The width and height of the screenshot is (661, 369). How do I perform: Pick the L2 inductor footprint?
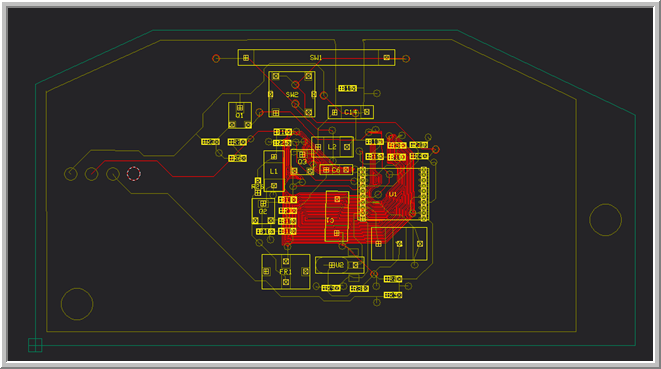point(332,147)
